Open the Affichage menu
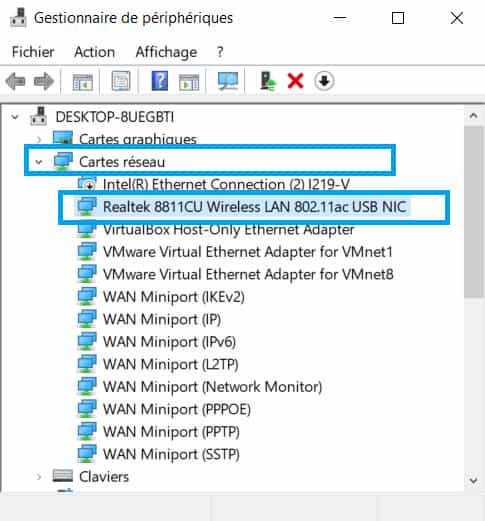The width and height of the screenshot is (485, 521). pos(166,52)
